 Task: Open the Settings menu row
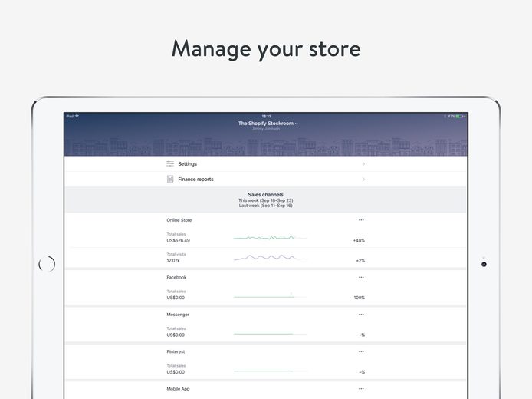(266, 163)
